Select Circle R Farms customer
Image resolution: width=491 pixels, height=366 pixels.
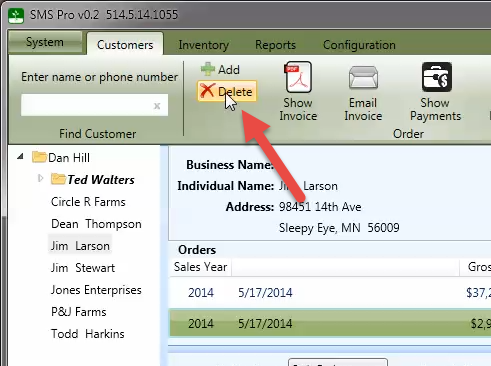88,202
